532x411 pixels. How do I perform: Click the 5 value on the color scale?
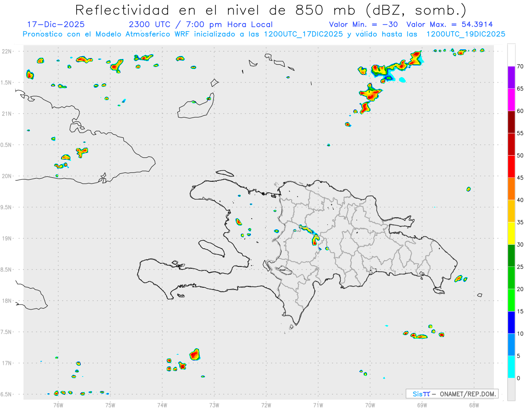tap(519, 356)
